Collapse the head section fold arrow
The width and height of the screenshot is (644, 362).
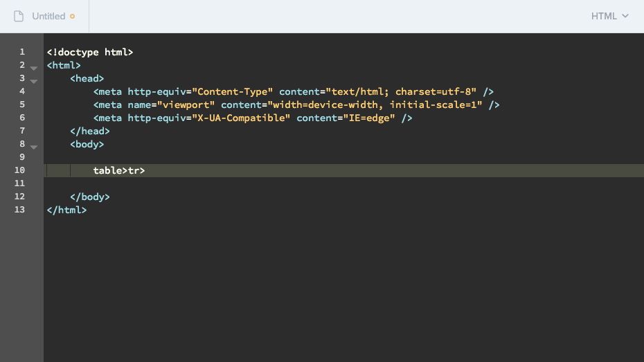tap(34, 82)
